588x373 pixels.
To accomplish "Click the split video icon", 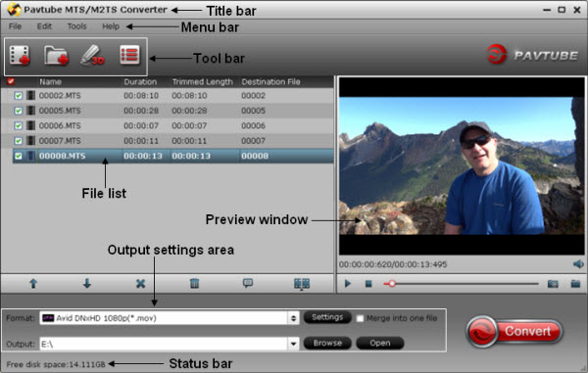I will point(302,284).
